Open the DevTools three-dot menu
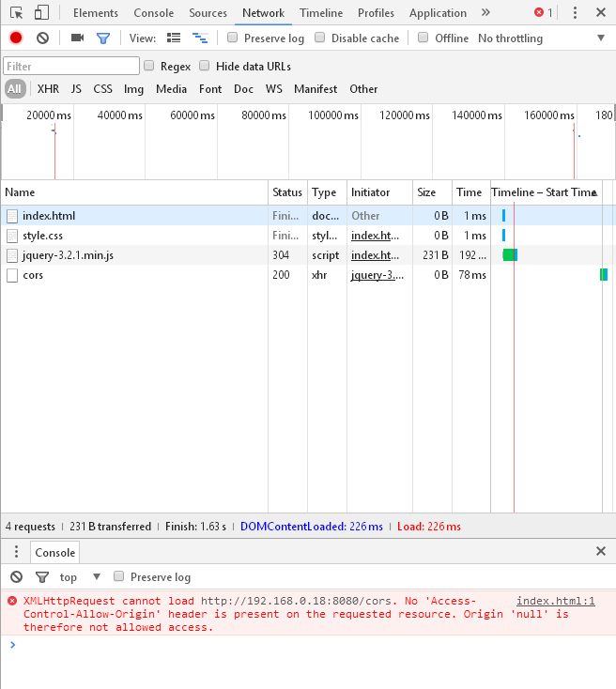 pyautogui.click(x=575, y=13)
